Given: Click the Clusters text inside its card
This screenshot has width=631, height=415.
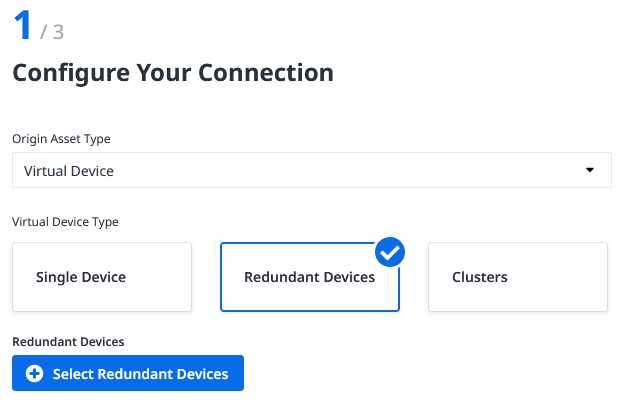Looking at the screenshot, I should 480,277.
